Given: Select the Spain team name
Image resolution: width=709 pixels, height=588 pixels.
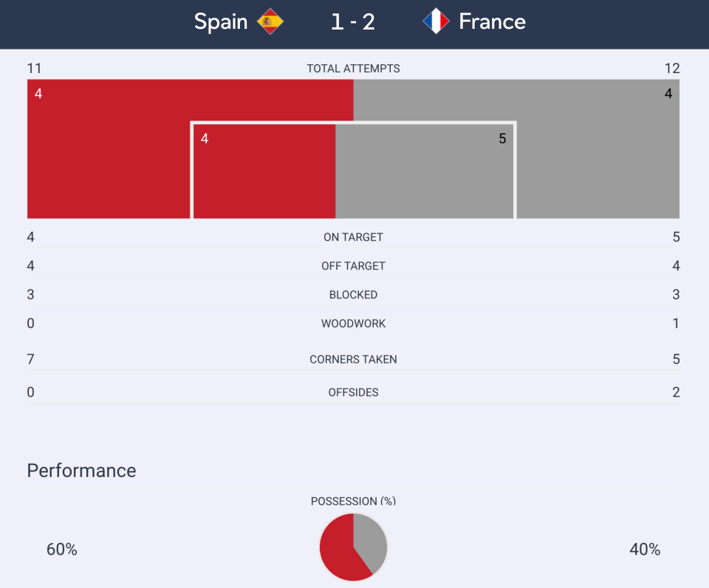Looking at the screenshot, I should click(221, 21).
